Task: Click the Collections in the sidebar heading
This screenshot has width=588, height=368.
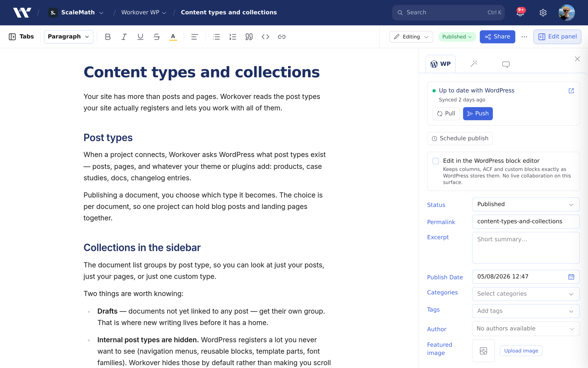Action: pos(142,247)
